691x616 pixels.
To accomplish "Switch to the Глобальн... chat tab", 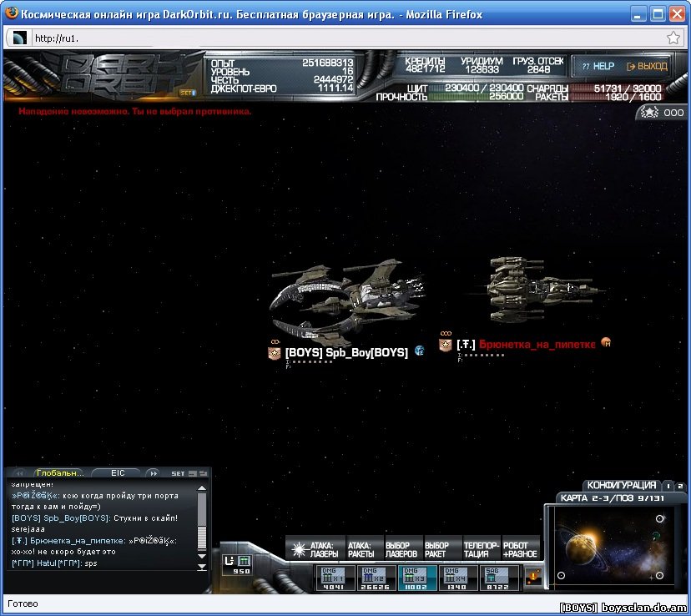I will (60, 472).
